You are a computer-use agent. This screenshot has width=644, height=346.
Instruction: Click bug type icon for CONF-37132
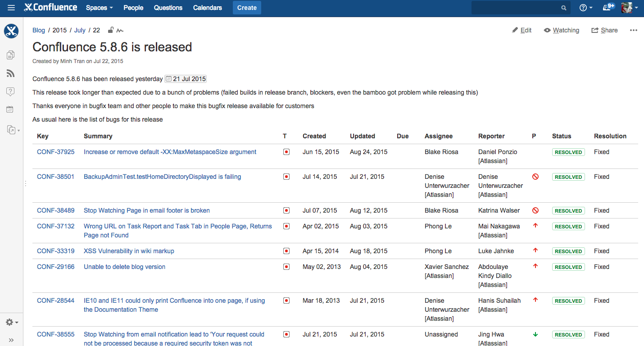click(x=286, y=226)
